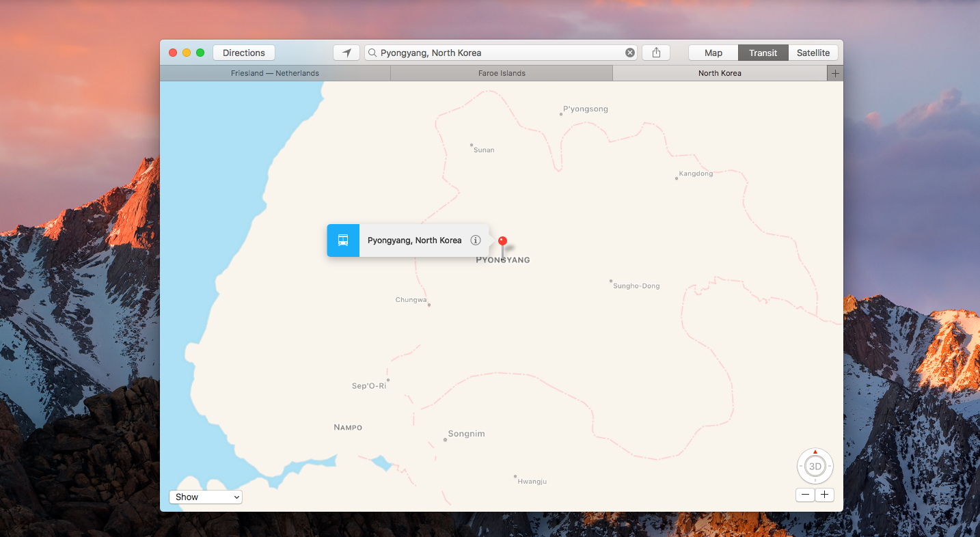Screen dimensions: 980x537
Task: Toggle the 3D view compass button
Action: [815, 467]
